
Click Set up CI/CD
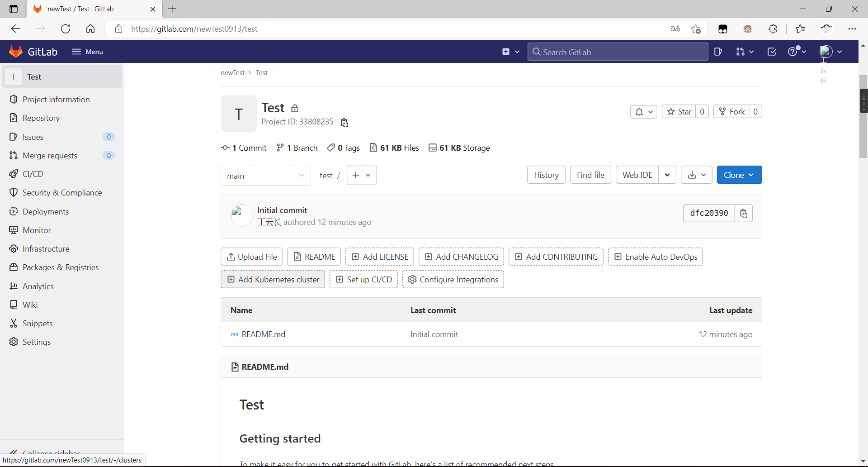pyautogui.click(x=364, y=279)
